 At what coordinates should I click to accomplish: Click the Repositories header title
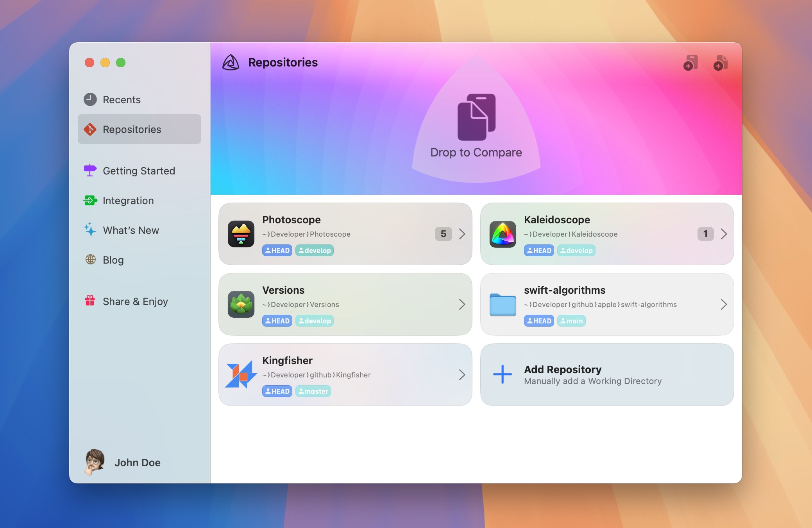tap(283, 63)
